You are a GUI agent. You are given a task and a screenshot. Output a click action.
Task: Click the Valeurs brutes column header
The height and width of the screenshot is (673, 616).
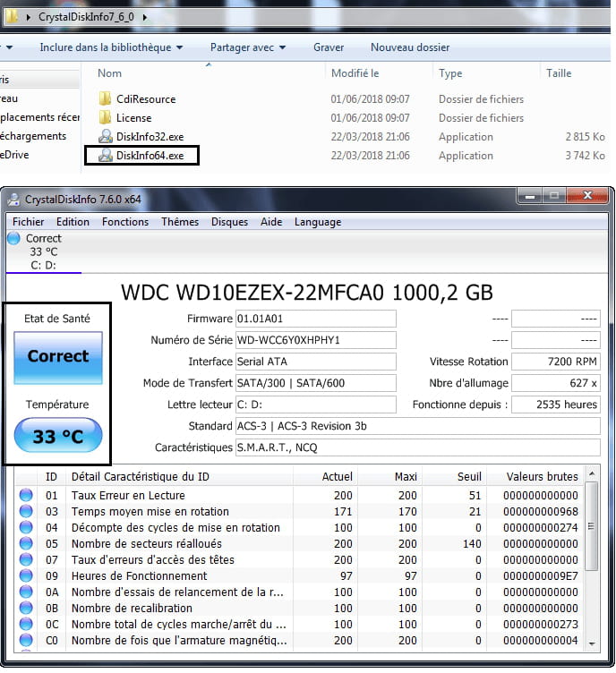click(x=535, y=476)
